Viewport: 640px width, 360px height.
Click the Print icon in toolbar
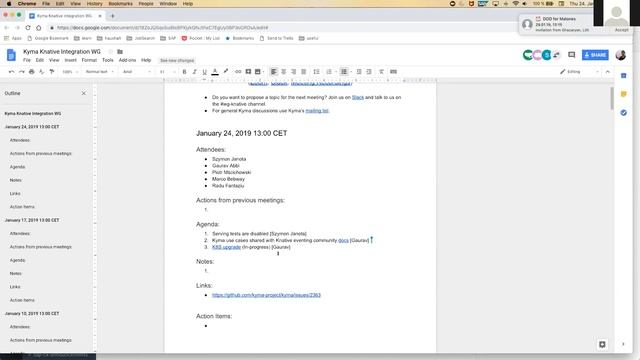click(x=31, y=72)
